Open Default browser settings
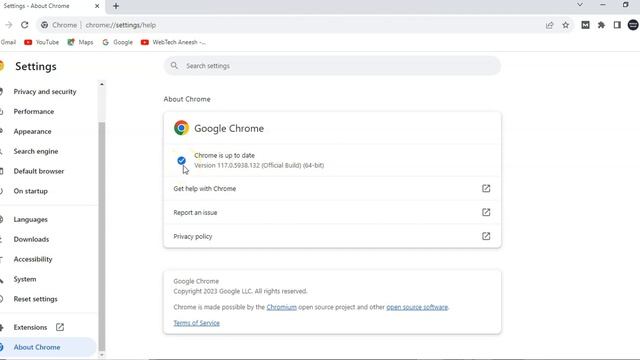The width and height of the screenshot is (640, 360). point(39,171)
